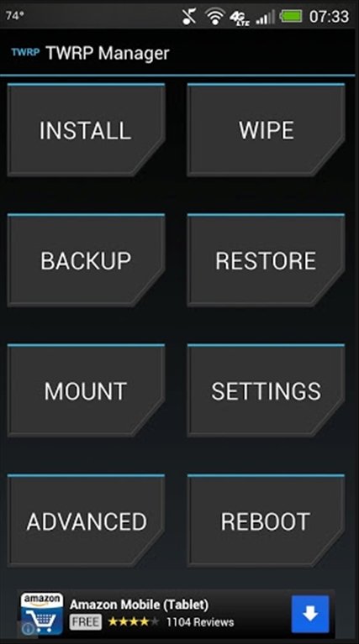
Task: Tap the Wi-Fi status icon
Action: click(x=214, y=17)
